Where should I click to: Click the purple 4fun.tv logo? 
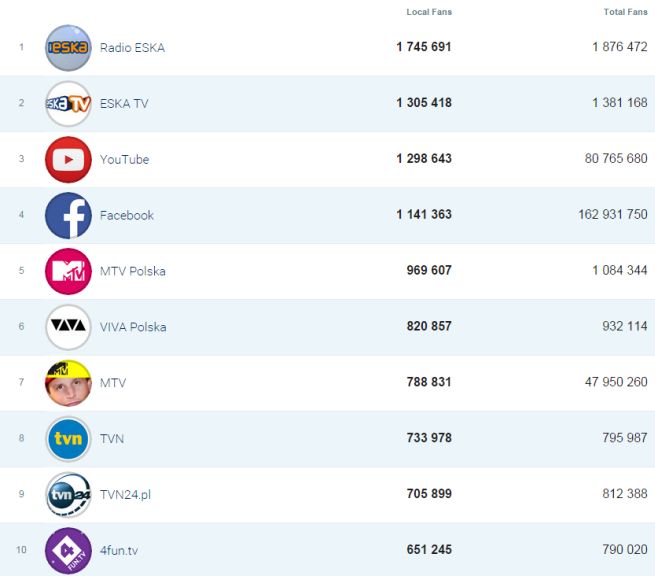pos(68,551)
